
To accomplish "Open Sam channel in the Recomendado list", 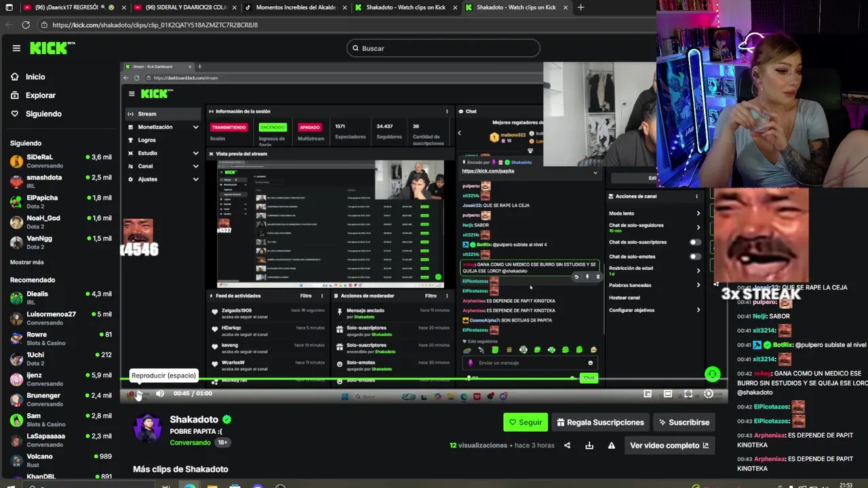I will [x=60, y=420].
